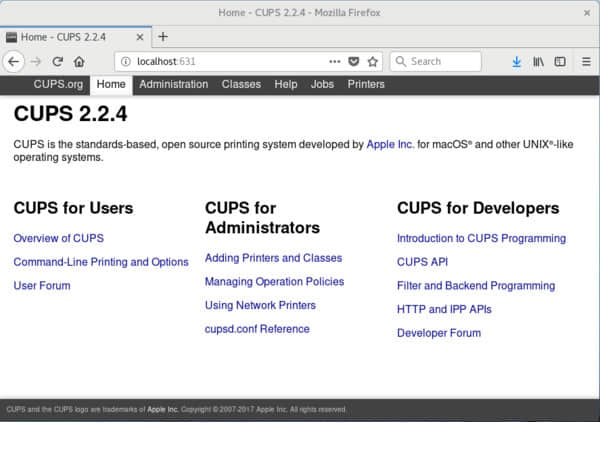Open a new browser tab
The height and width of the screenshot is (463, 600).
(x=163, y=37)
